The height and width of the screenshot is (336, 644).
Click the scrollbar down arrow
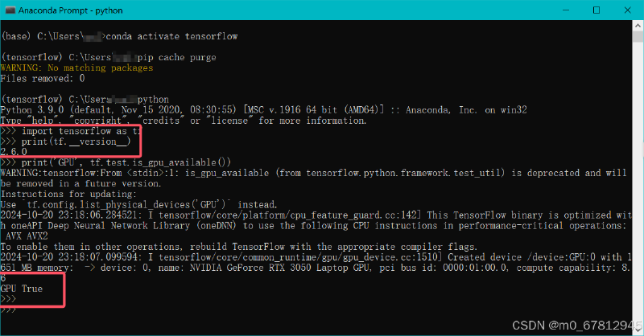click(638, 330)
